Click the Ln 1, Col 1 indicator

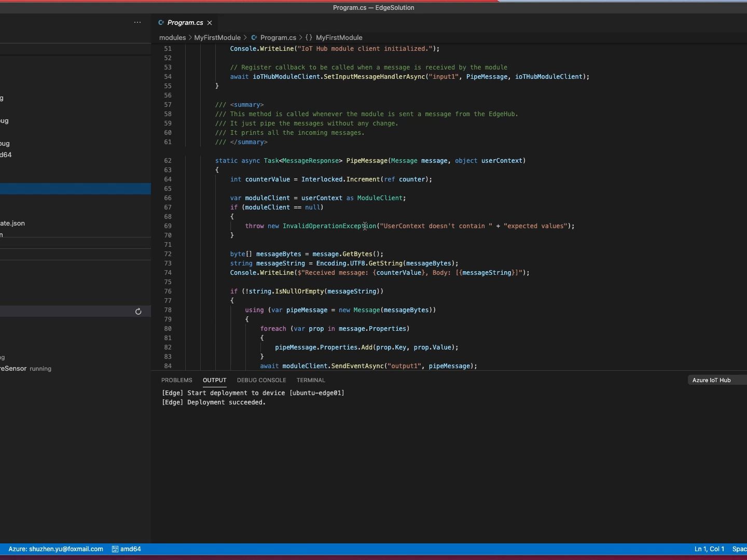pos(709,549)
